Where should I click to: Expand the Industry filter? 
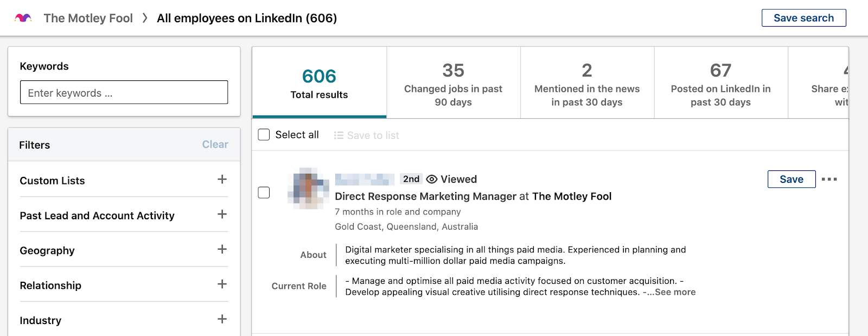(x=222, y=319)
